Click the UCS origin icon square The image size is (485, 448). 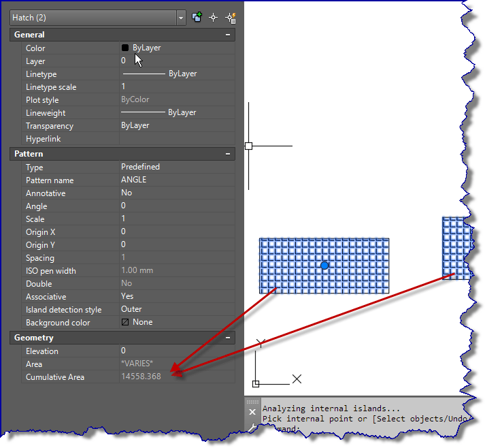[256, 384]
